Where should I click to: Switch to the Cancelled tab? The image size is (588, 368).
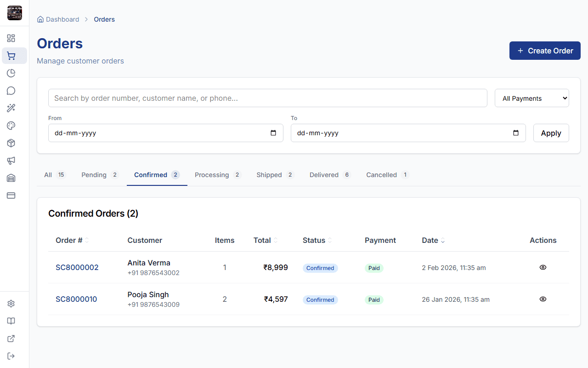(388, 175)
